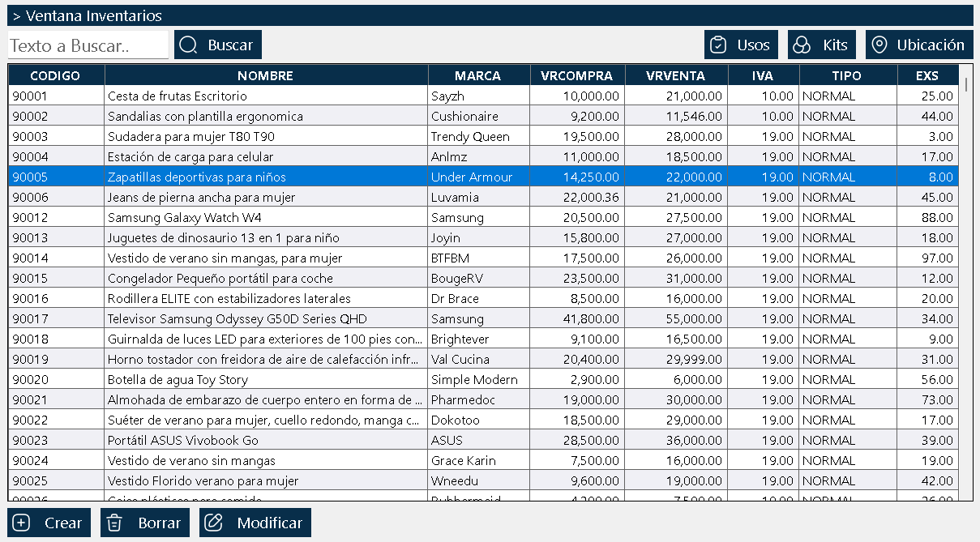Sort by the CODIGO column header

click(x=56, y=75)
